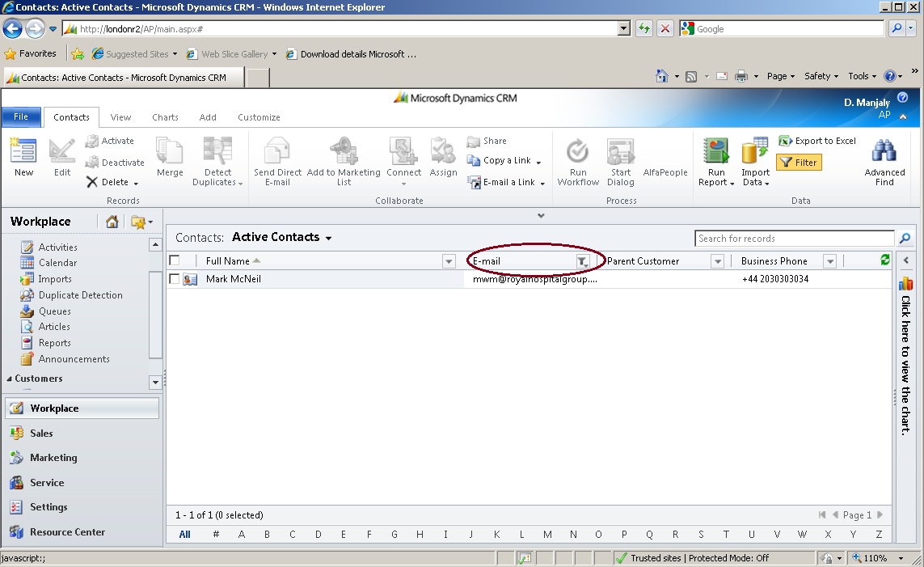
Task: Click the Workplace home icon
Action: 112,222
